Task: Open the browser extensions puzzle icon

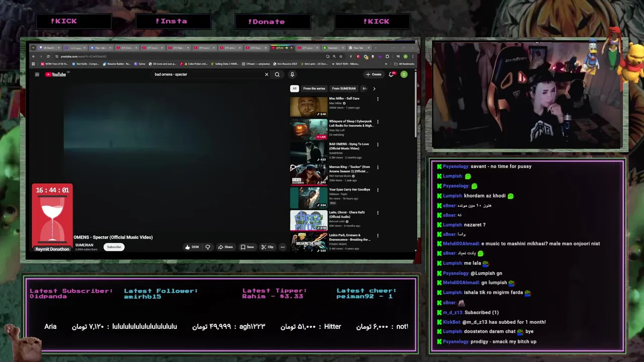Action: [x=387, y=56]
